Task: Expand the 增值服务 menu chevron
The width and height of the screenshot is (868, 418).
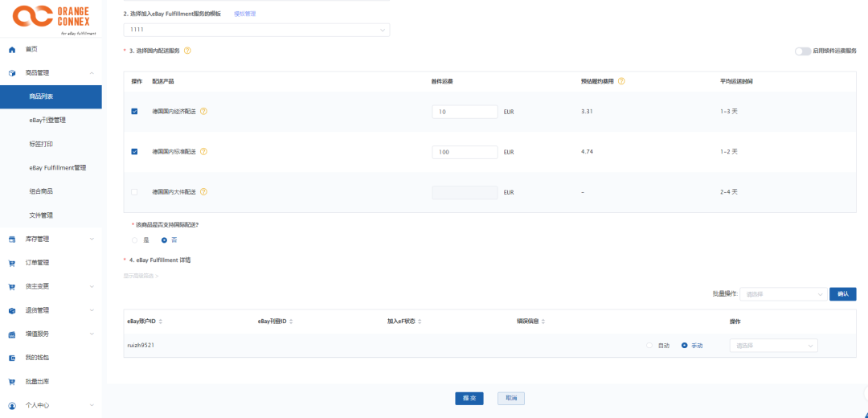Action: (92, 334)
